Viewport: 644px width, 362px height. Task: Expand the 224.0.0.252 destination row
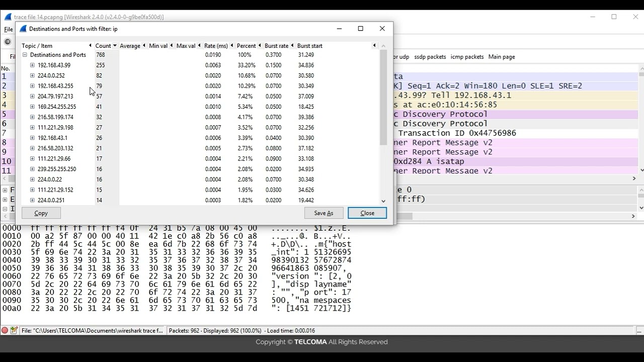[x=32, y=75]
